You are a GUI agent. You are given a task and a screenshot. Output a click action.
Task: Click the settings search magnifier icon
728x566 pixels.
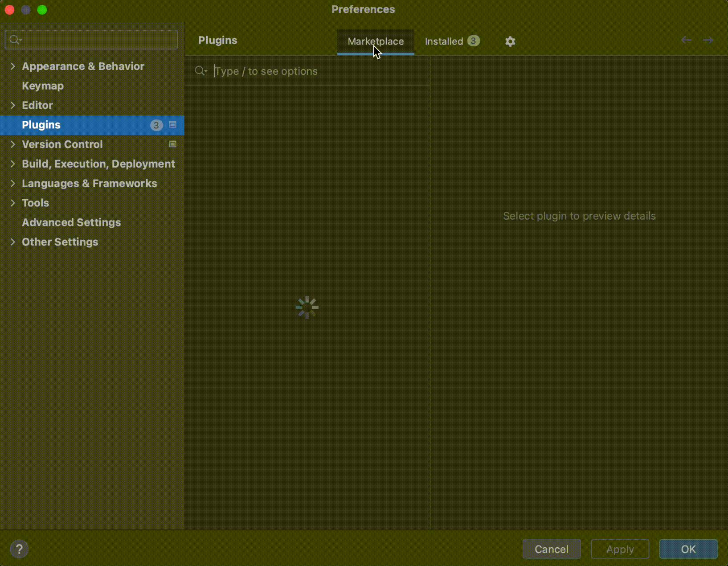pos(15,40)
